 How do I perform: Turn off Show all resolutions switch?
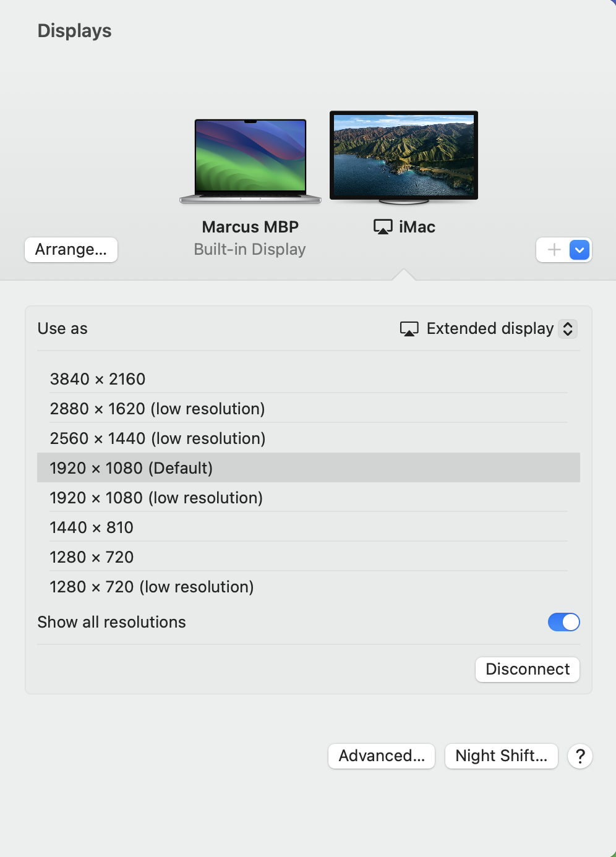pos(563,622)
